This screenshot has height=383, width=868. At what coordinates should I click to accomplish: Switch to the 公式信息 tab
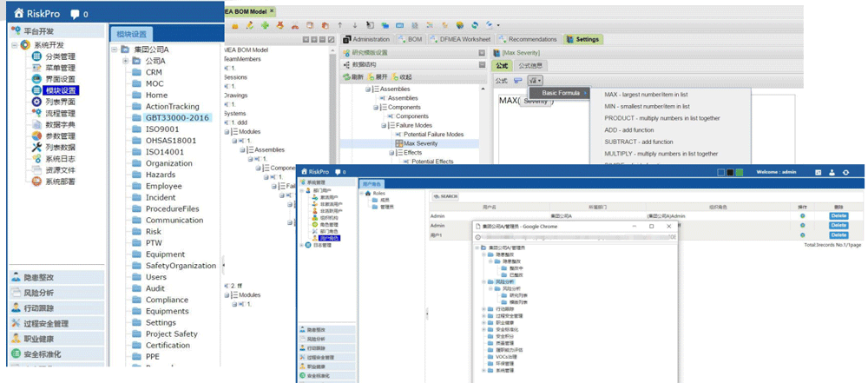[529, 66]
